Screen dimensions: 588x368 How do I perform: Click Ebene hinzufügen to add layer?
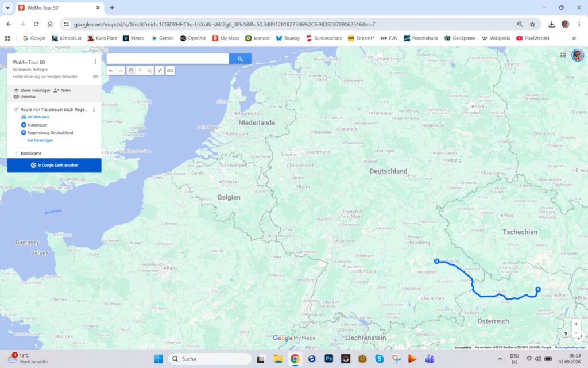pos(32,90)
